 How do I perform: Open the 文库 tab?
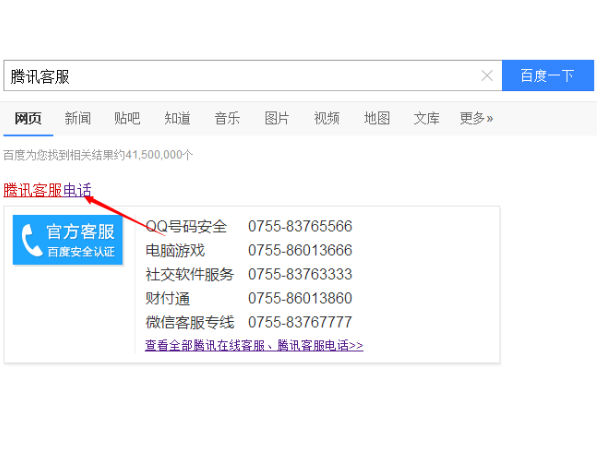coord(427,118)
